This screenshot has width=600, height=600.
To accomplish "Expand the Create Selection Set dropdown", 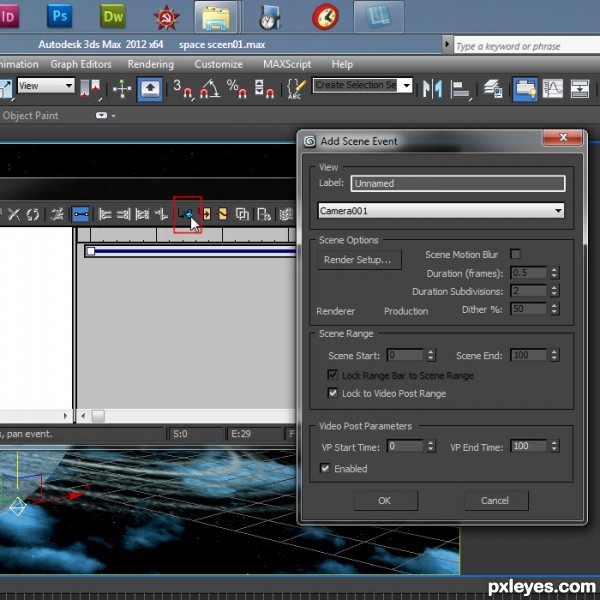I will (x=406, y=85).
